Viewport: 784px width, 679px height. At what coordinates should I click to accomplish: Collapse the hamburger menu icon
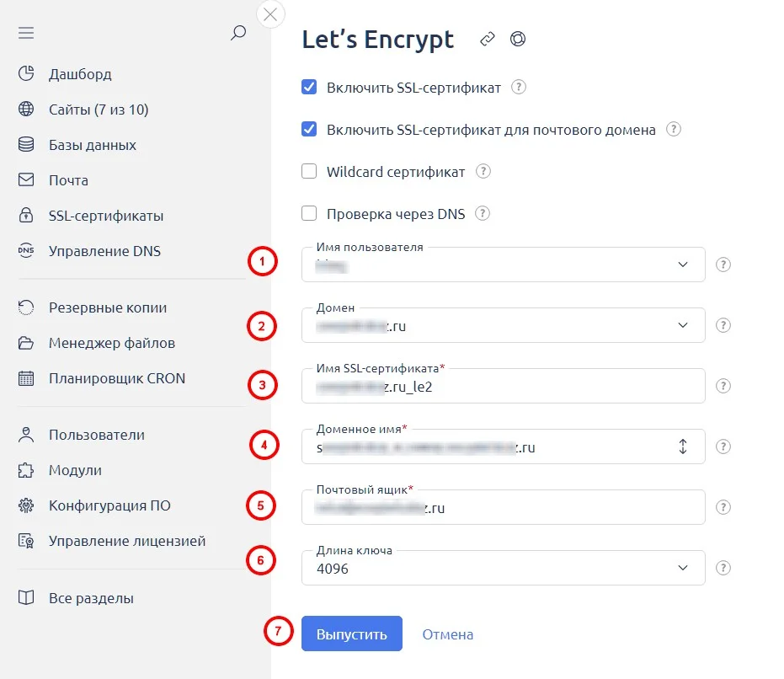click(26, 33)
